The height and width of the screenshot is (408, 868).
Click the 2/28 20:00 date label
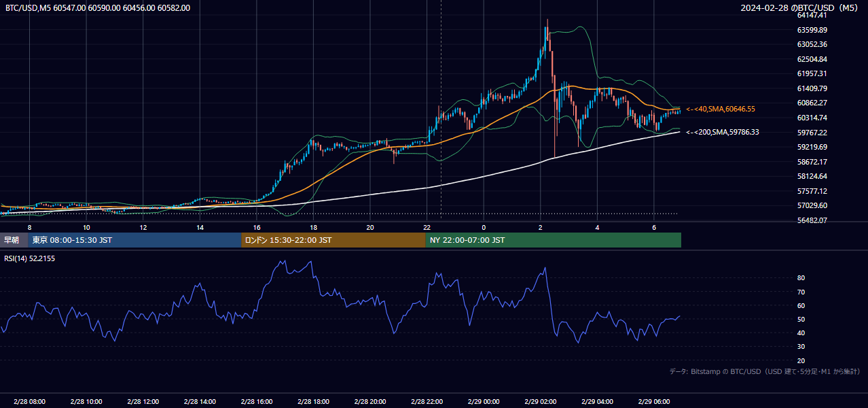tap(370, 402)
